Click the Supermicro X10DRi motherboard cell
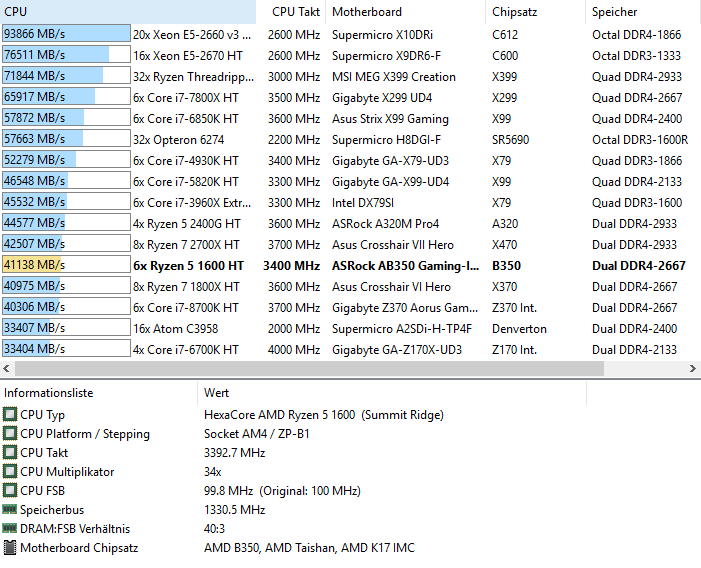701x568 pixels. pos(382,34)
